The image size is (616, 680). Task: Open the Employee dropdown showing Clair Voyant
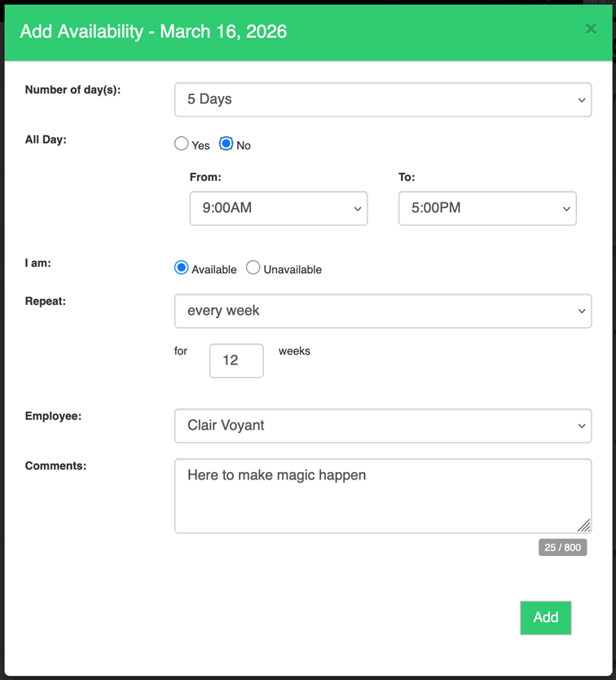(x=382, y=426)
